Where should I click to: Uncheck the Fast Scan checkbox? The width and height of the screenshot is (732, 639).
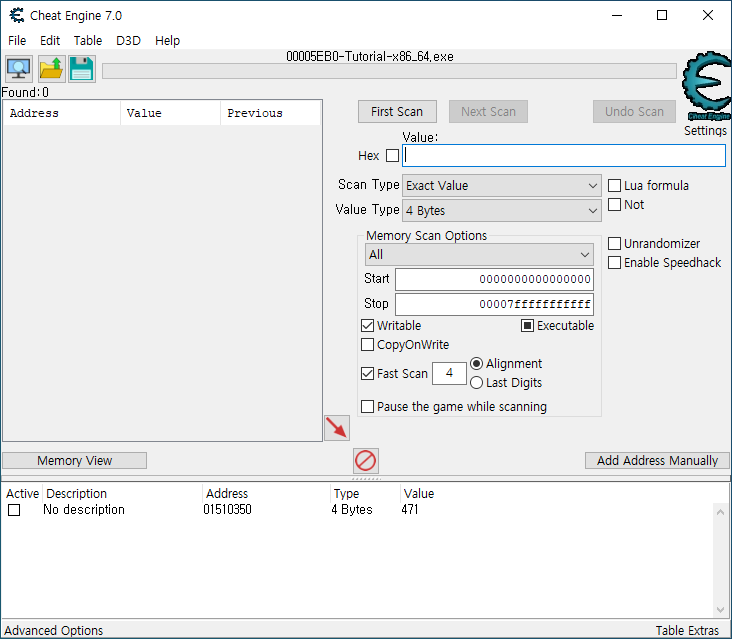click(x=367, y=373)
